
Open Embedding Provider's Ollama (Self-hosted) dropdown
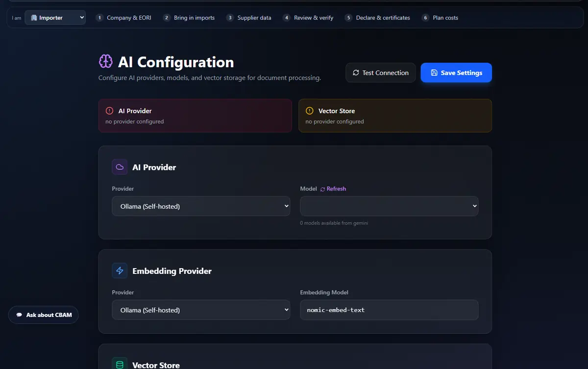click(201, 310)
